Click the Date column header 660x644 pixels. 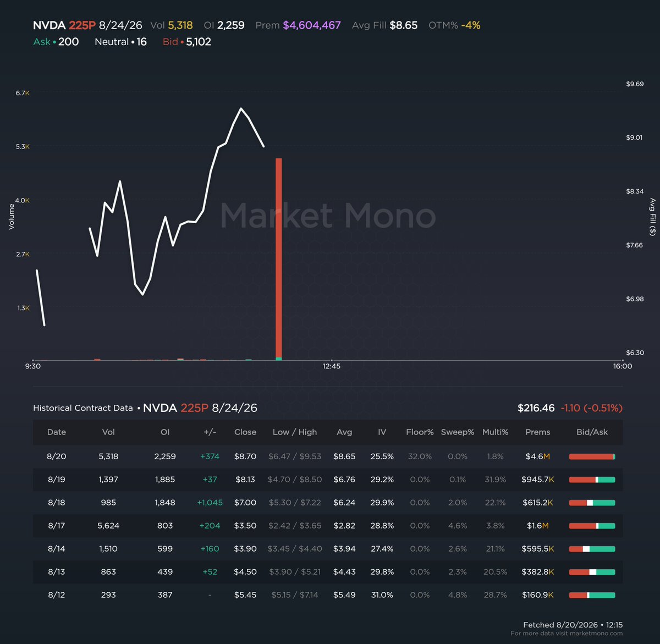tap(57, 432)
